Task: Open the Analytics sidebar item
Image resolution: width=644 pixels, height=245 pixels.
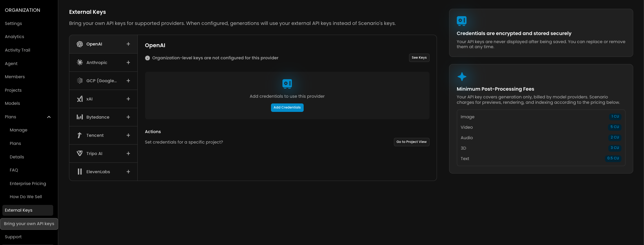Action: [x=14, y=37]
